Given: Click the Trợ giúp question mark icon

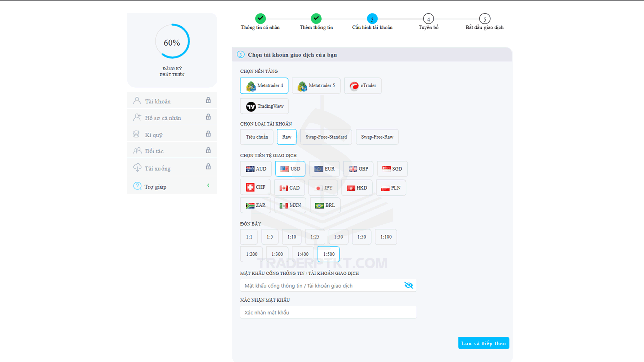Looking at the screenshot, I should tap(137, 186).
